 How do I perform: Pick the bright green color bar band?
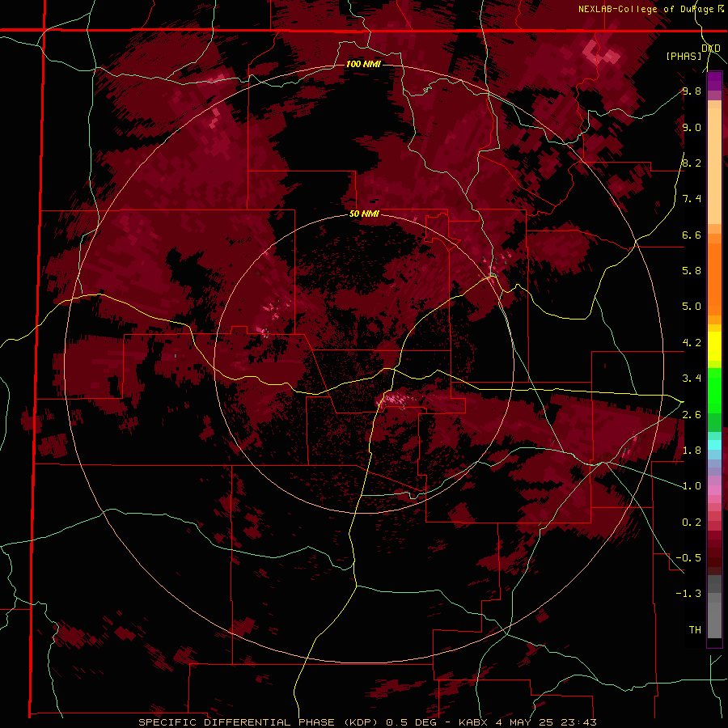(x=714, y=391)
